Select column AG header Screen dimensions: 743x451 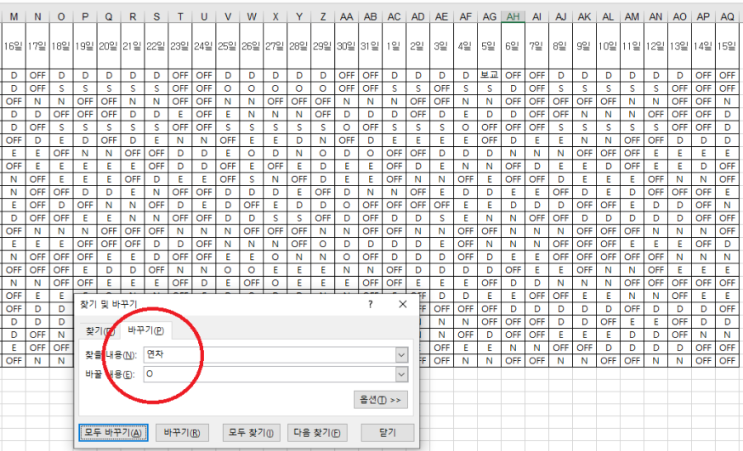pyautogui.click(x=489, y=17)
